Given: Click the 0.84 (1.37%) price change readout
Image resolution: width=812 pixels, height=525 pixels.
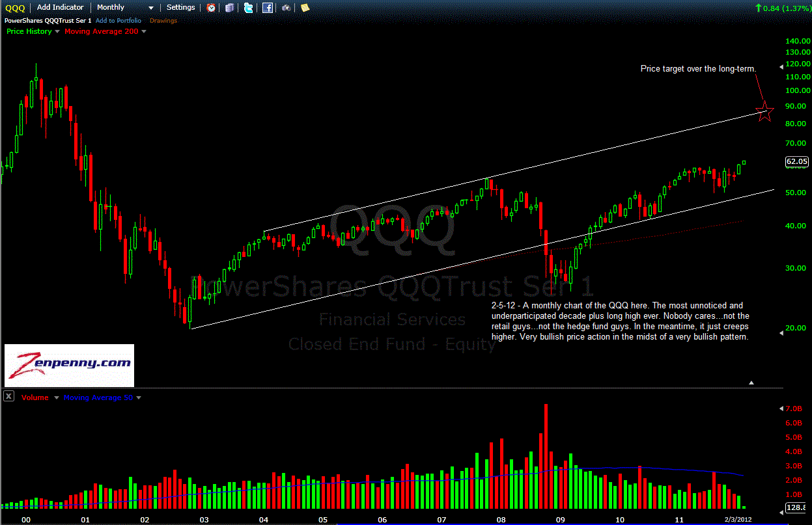Looking at the screenshot, I should (782, 8).
